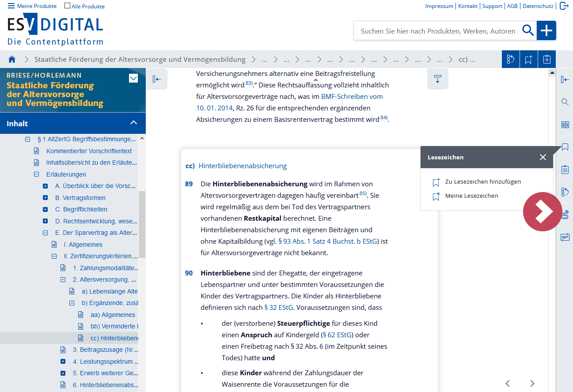Screen dimensions: 573x392
Task: Open Kommentierter Vorschriftentext tree item
Action: point(89,151)
